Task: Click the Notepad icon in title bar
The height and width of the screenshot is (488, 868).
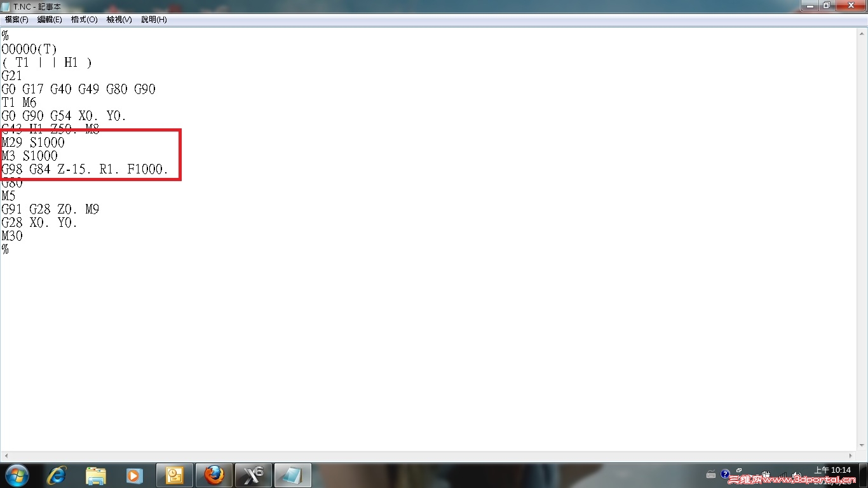Action: coord(6,6)
